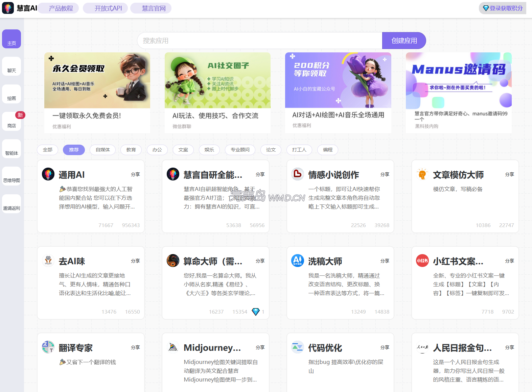
Task: Click 分享 on the 慧言自研全能 card
Action: pos(260,174)
